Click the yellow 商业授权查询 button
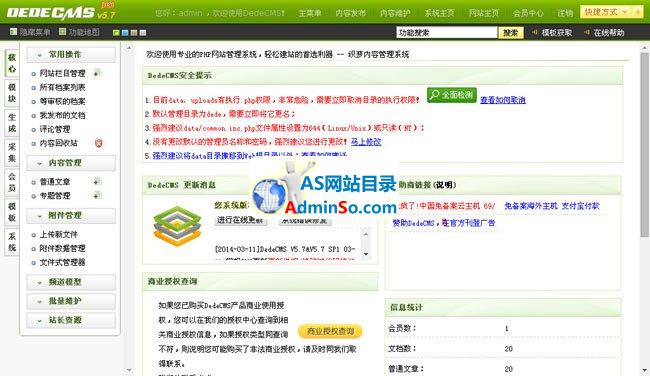The image size is (650, 376). tap(330, 331)
